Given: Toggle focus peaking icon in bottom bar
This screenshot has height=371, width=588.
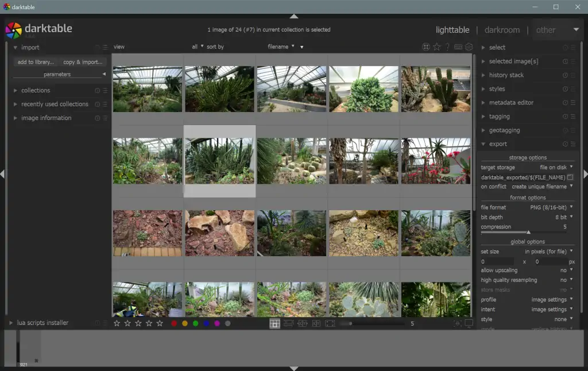Looking at the screenshot, I should 457,323.
